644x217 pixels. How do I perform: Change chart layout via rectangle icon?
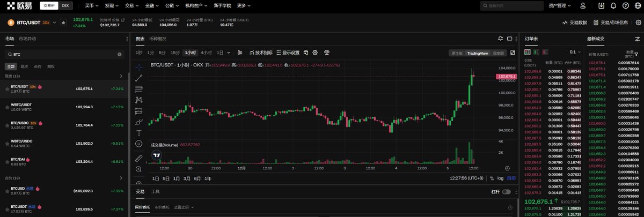click(509, 39)
